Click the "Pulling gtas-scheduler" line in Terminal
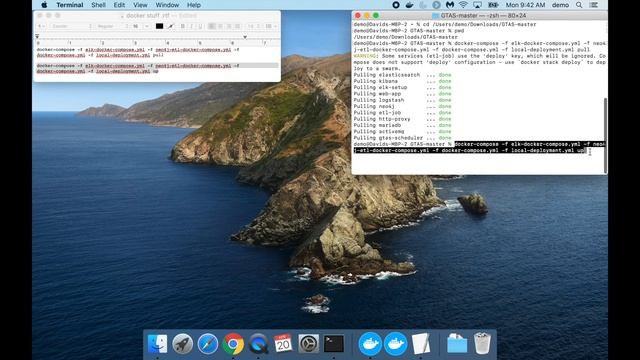 coord(402,138)
